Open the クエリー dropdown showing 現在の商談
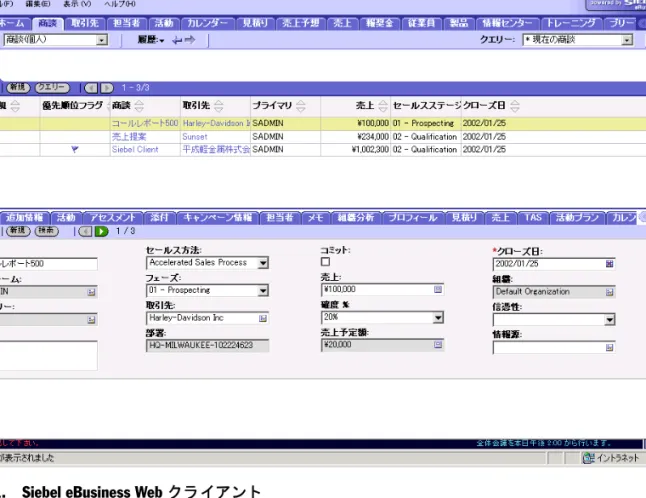 tap(627, 40)
